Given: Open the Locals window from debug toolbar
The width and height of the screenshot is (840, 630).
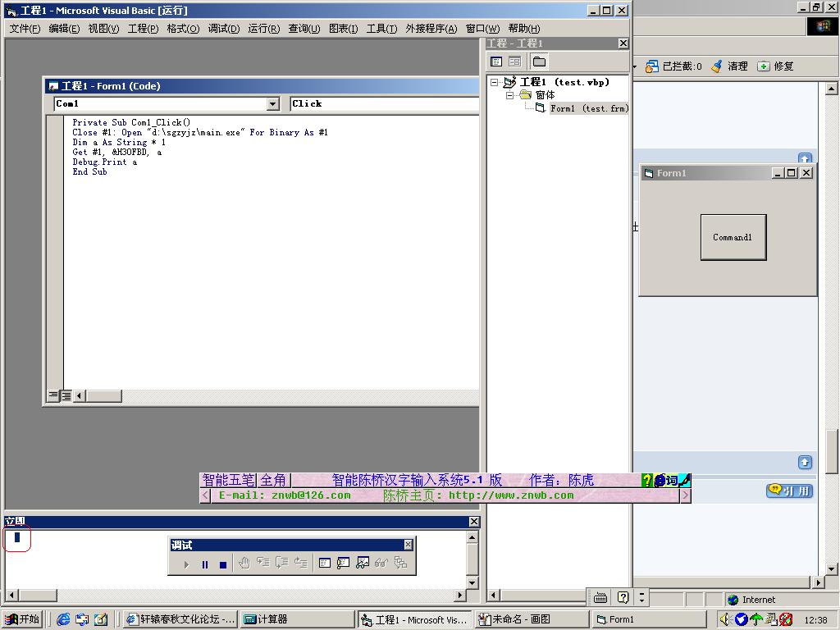Looking at the screenshot, I should tap(324, 563).
